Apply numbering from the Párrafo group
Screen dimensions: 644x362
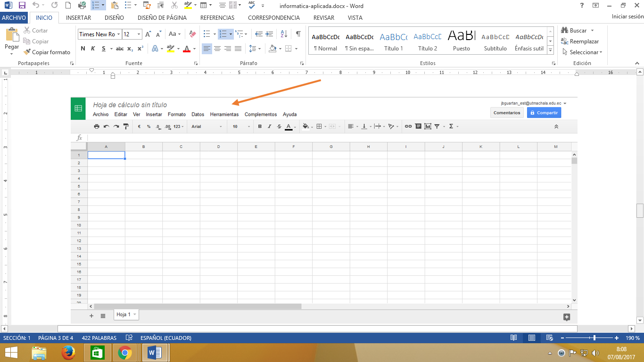(x=223, y=34)
